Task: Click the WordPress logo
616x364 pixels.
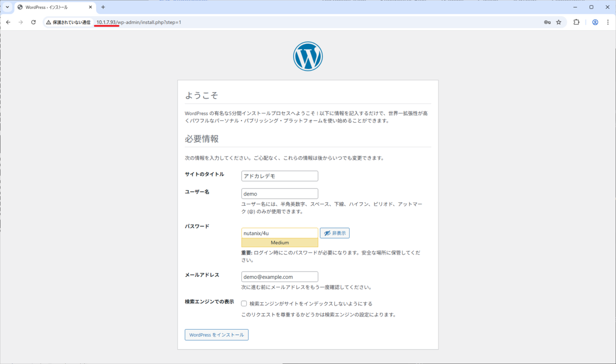Action: click(x=308, y=56)
